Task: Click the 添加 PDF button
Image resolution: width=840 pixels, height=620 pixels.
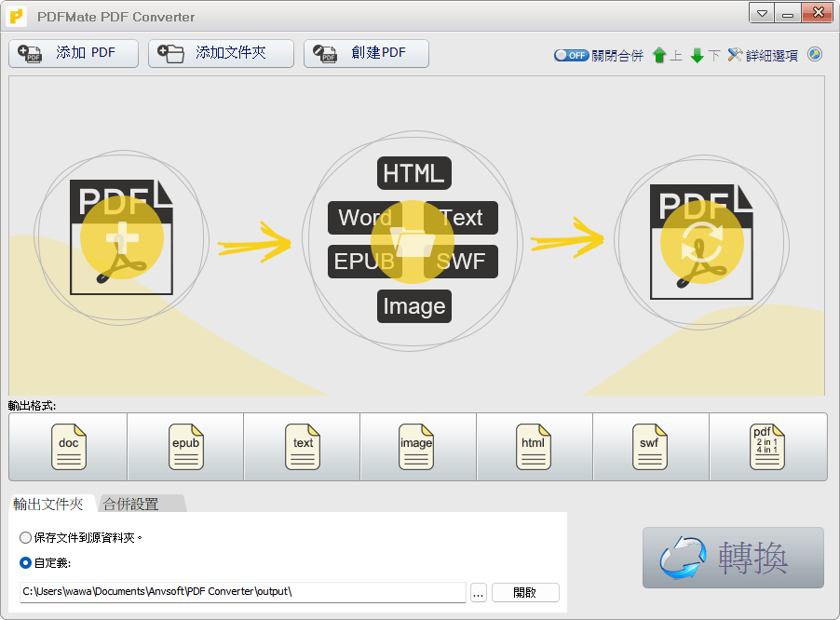Action: click(x=74, y=53)
